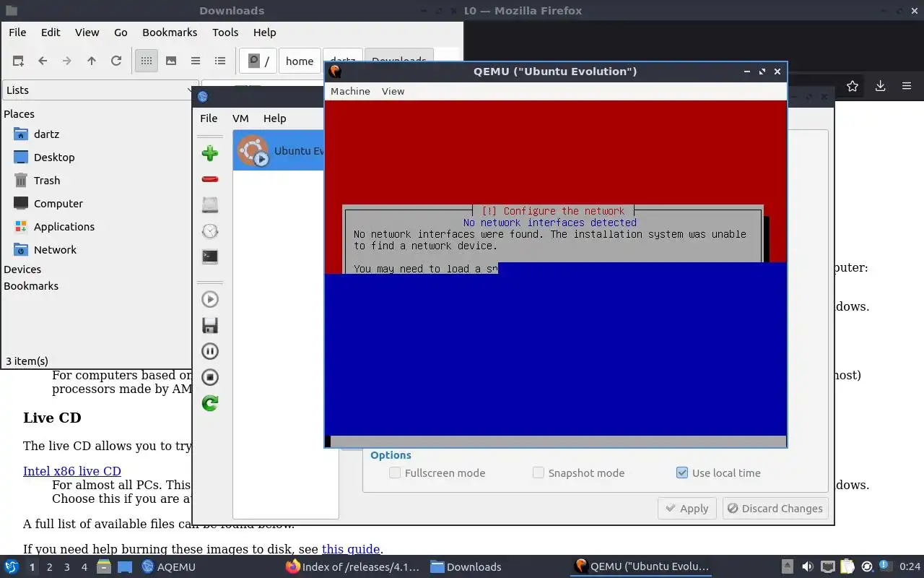The height and width of the screenshot is (578, 924).
Task: Switch to the Firefox Index of /releases taskbar entry
Action: tap(353, 567)
